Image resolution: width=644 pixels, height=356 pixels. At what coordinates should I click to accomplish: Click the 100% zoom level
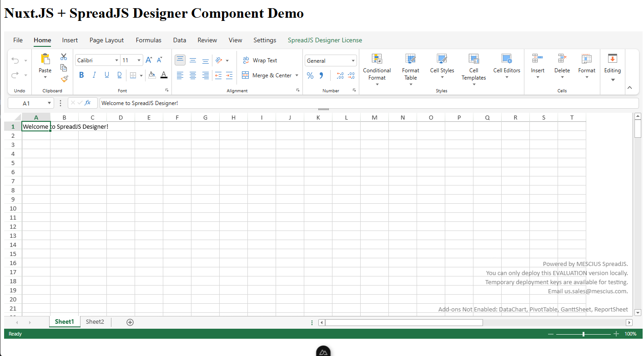(x=630, y=334)
